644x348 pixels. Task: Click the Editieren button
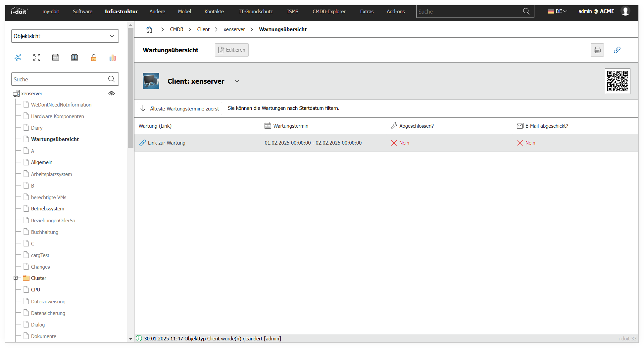coord(232,50)
